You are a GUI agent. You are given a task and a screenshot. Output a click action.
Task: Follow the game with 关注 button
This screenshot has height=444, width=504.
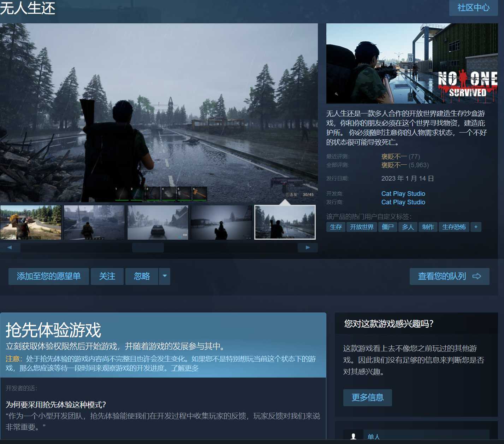(107, 276)
